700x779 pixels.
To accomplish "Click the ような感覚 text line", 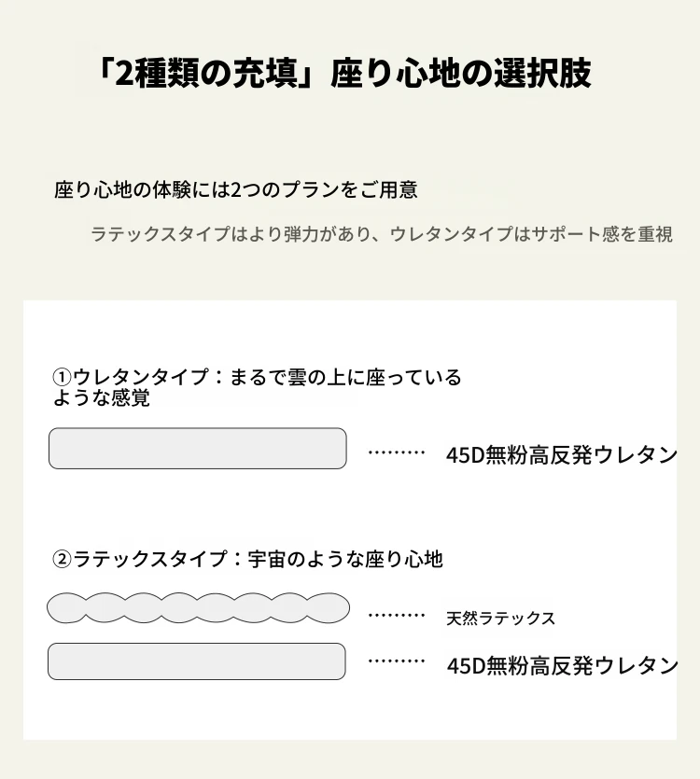I will (x=102, y=398).
